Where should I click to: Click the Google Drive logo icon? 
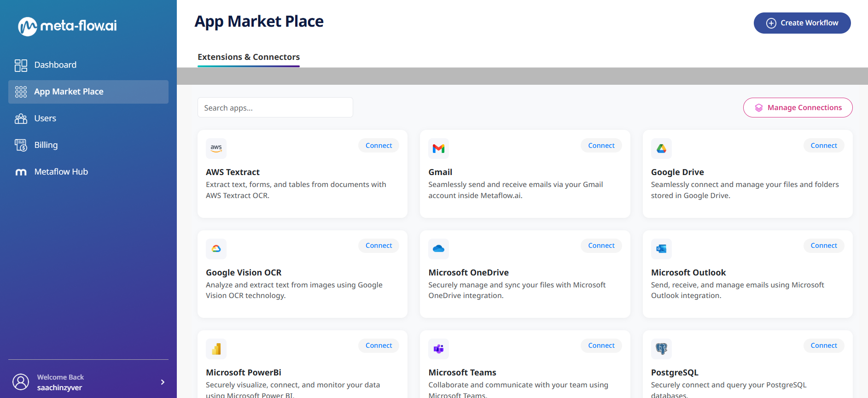[661, 148]
